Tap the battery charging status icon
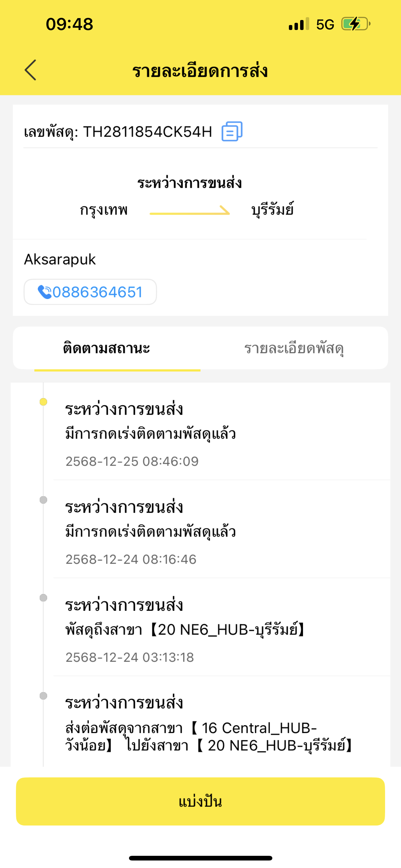Viewport: 401px width, 868px height. 355,24
